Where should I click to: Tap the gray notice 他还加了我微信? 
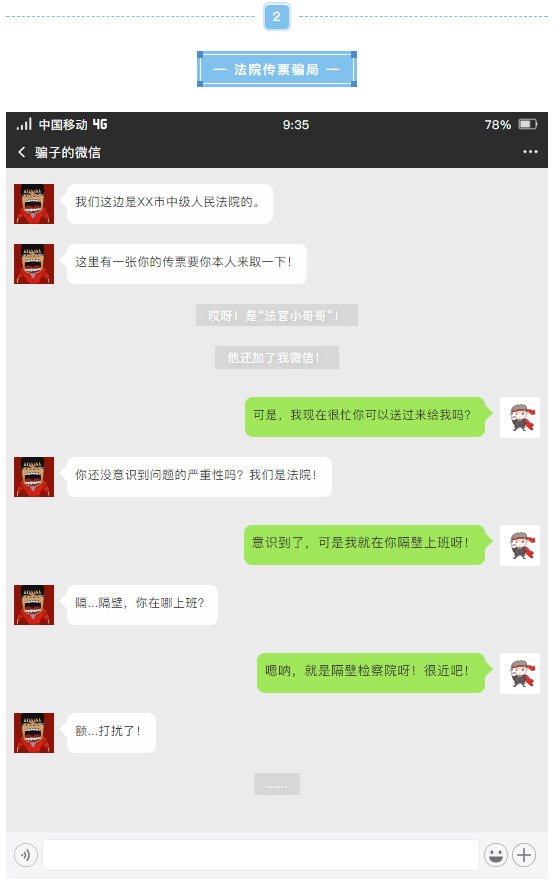click(x=277, y=357)
